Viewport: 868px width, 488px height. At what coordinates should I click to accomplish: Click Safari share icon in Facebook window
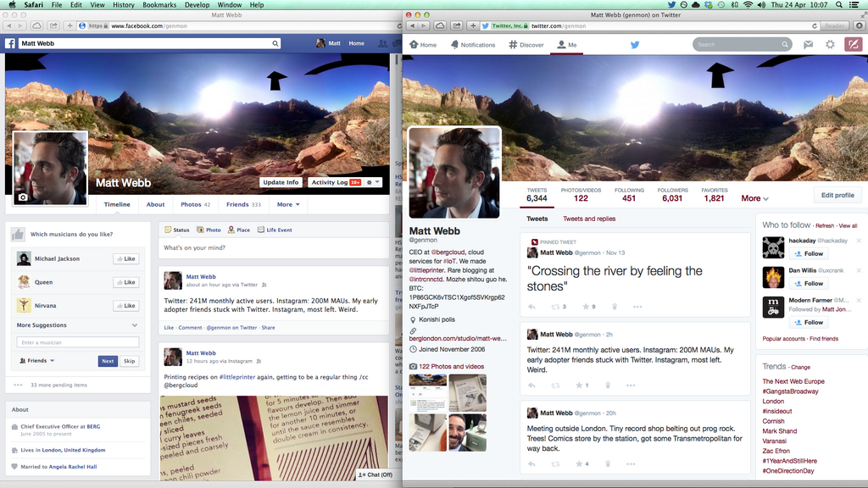(53, 25)
